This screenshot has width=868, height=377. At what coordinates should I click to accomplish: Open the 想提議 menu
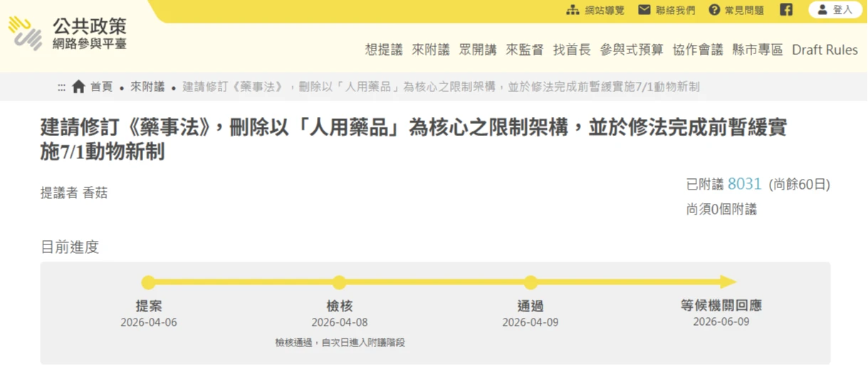coord(384,50)
